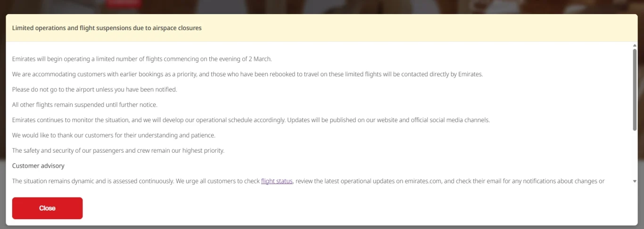Open the flight status link
This screenshot has height=229, width=644.
[277, 181]
